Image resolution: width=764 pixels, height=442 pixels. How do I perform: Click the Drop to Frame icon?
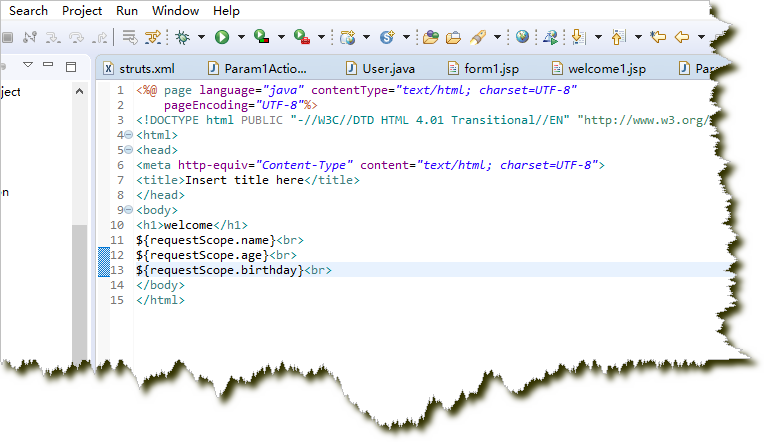[130, 37]
